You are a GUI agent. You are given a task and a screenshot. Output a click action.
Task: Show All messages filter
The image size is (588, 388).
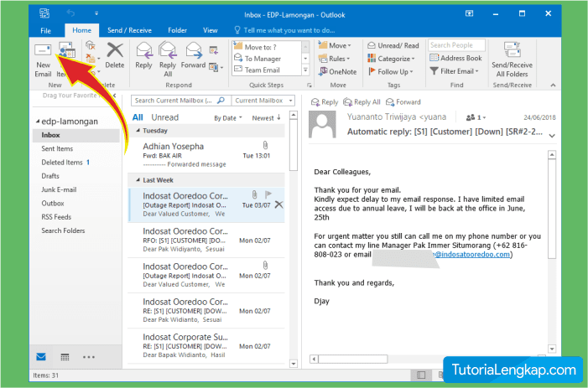pyautogui.click(x=138, y=117)
